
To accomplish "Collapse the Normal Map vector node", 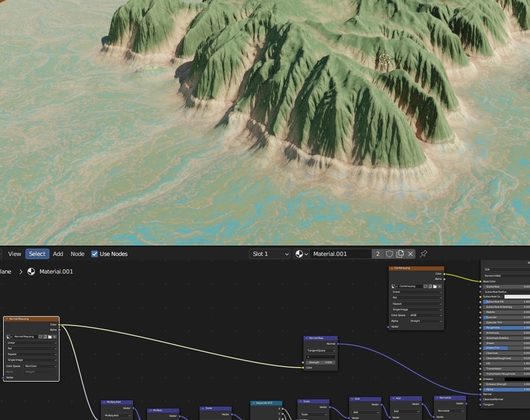I will click(x=307, y=338).
